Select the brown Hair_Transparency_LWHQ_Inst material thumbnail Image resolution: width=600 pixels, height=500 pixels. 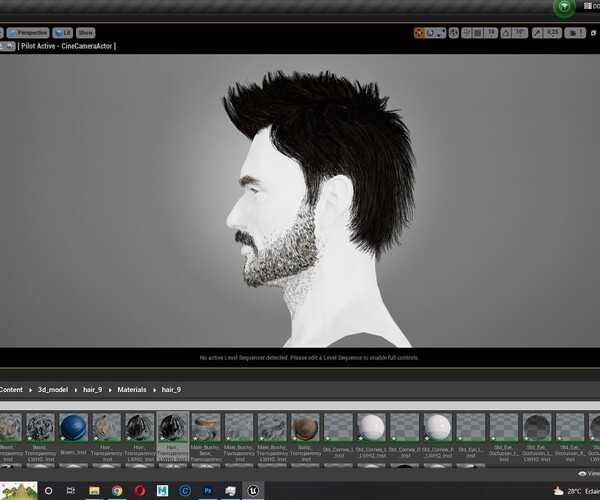[140, 427]
